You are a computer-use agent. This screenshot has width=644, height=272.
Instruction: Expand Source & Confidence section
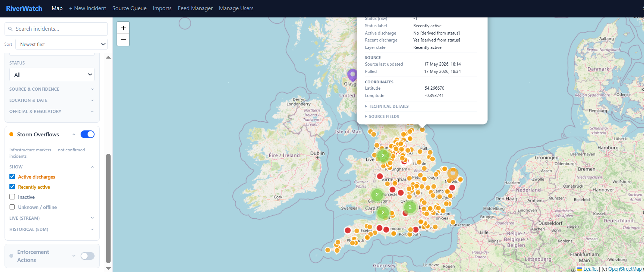[x=52, y=89]
